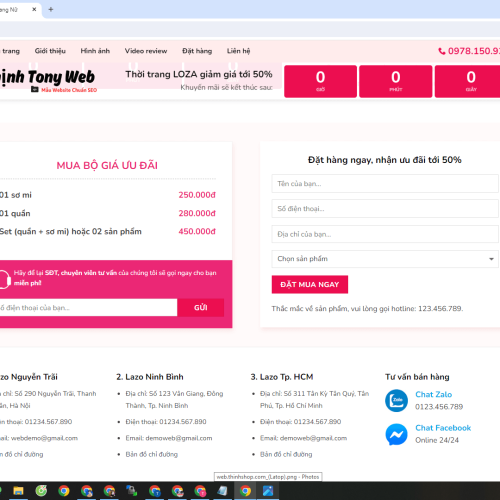Open the Zalo chat icon
Screen dimensions: 500x500
(396, 400)
